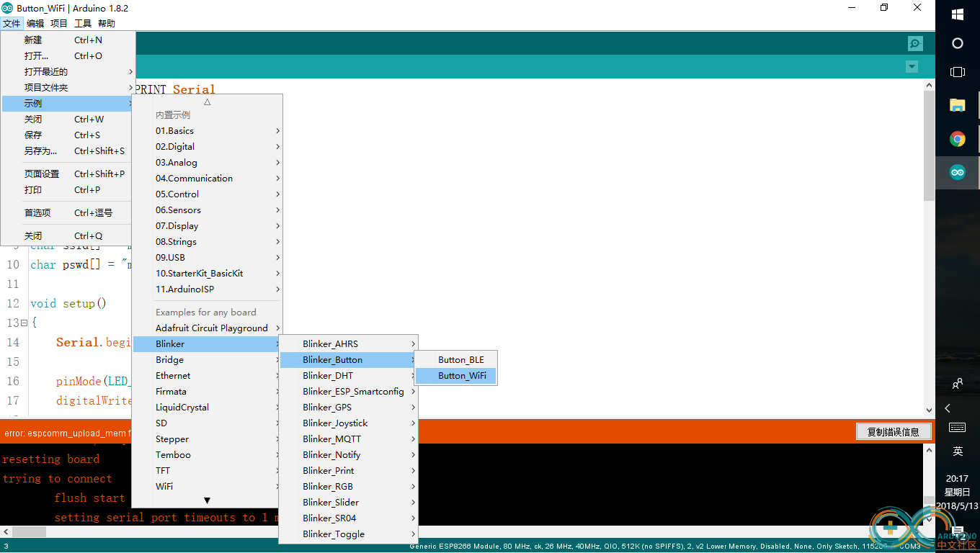The image size is (980, 553).
Task: Open Cortana search circle
Action: (958, 43)
